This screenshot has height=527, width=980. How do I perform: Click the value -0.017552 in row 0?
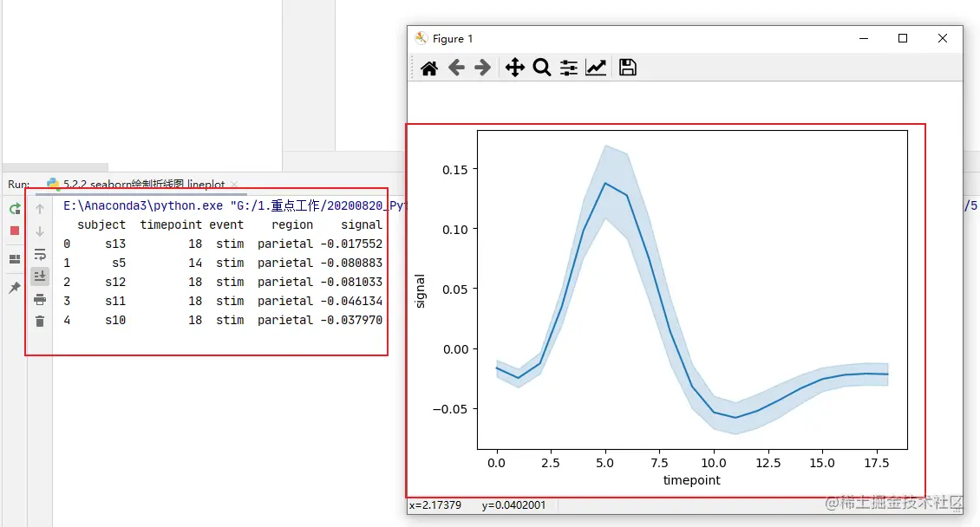[351, 244]
